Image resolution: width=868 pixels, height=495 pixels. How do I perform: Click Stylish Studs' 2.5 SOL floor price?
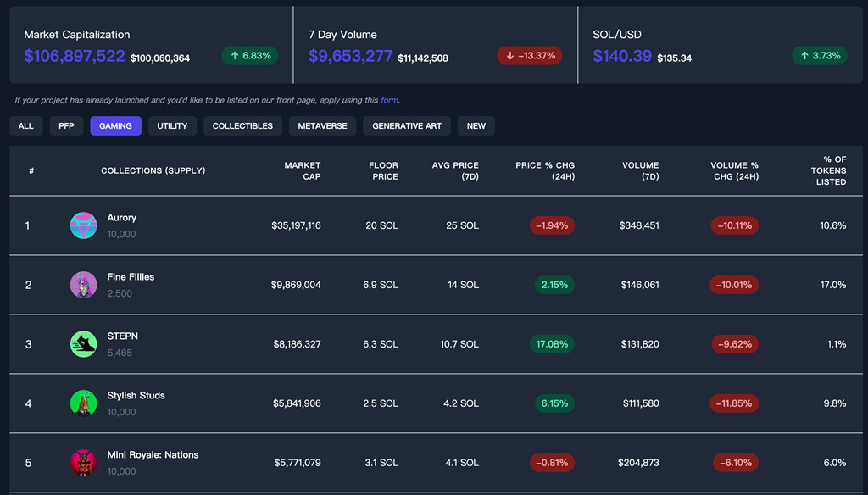pos(381,403)
